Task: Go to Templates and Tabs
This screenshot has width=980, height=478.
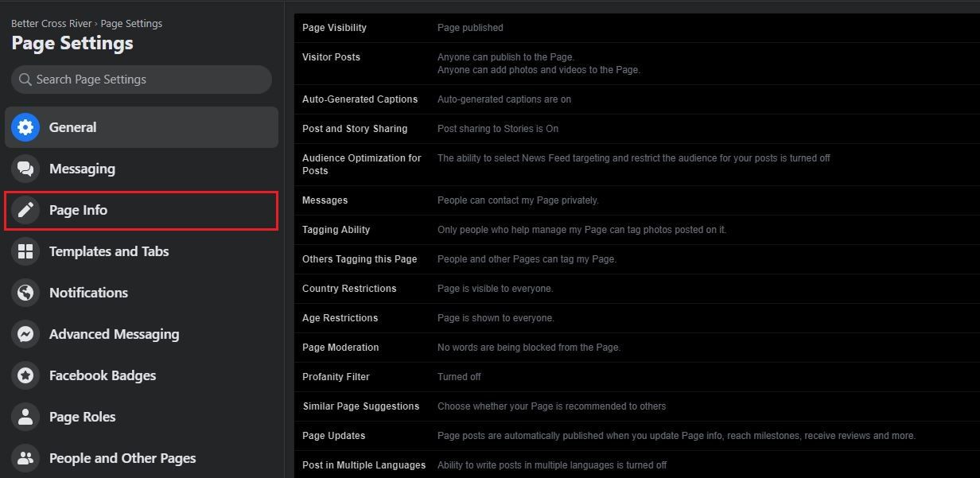Action: (142, 251)
